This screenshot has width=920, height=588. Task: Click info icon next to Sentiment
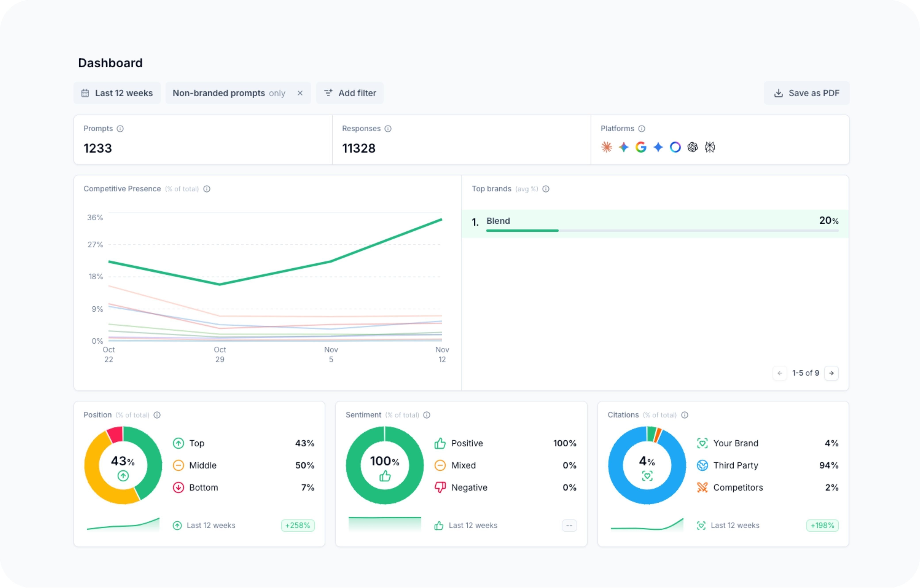click(427, 415)
